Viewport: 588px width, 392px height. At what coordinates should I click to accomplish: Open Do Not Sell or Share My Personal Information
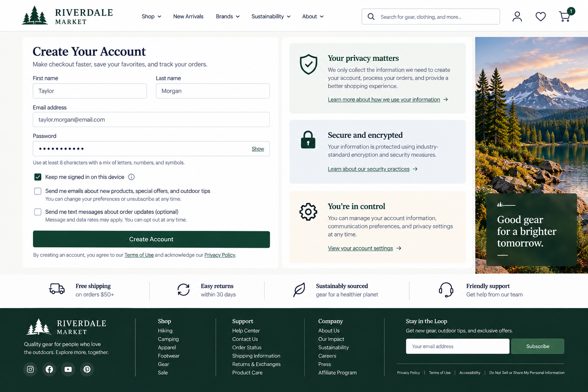coord(527,373)
